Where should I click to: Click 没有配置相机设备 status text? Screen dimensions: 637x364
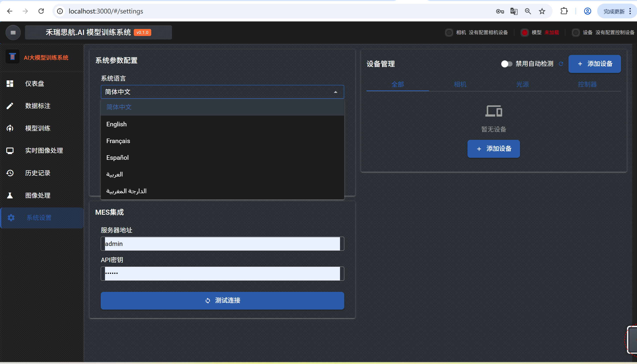pyautogui.click(x=488, y=32)
